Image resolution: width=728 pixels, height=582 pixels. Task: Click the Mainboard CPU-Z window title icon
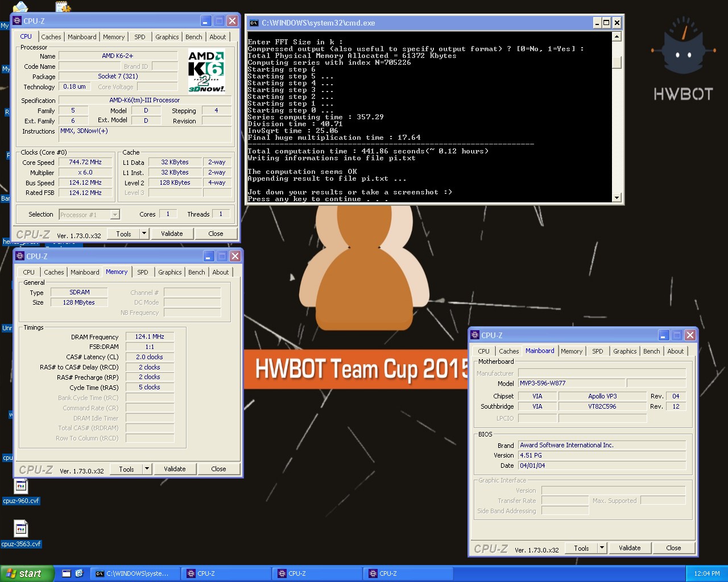(475, 335)
